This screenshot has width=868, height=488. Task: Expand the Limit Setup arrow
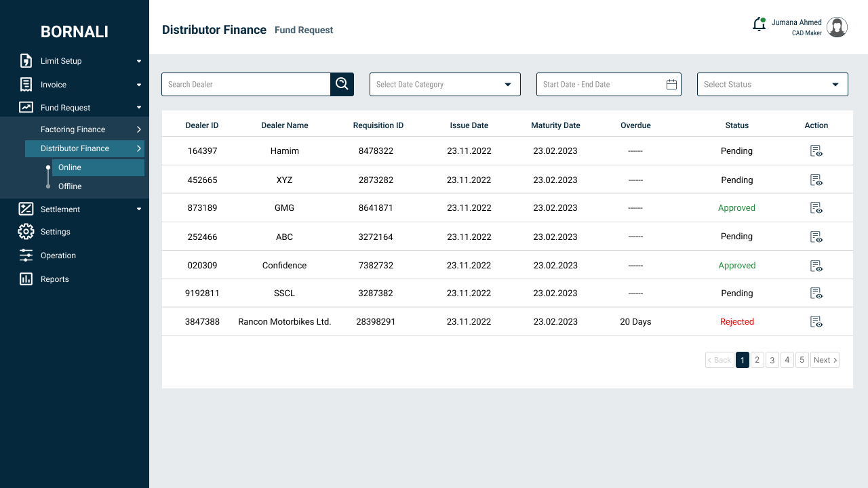click(139, 61)
